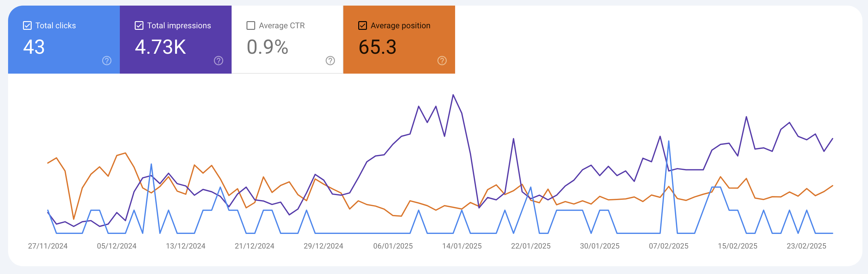
Task: Click the 43 total clicks value
Action: click(34, 47)
